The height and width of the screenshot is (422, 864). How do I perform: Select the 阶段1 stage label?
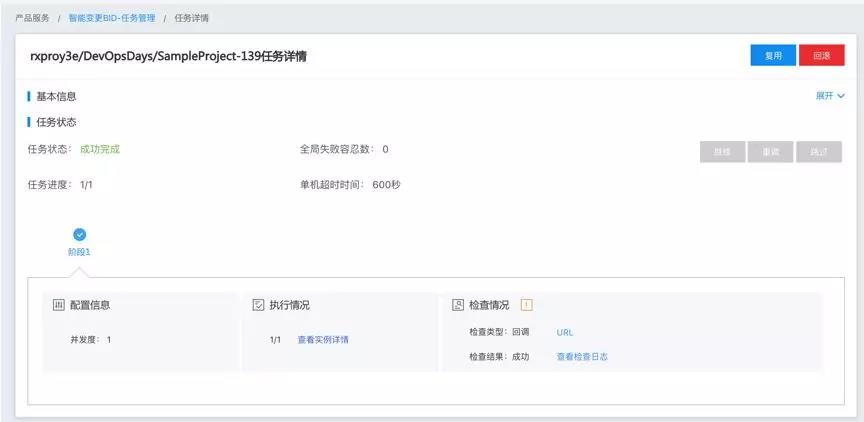click(x=79, y=252)
